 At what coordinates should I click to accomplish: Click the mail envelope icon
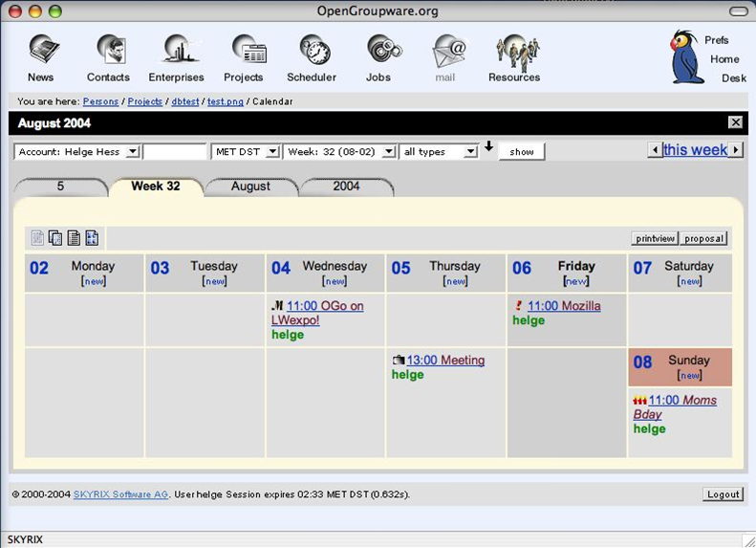pyautogui.click(x=446, y=51)
